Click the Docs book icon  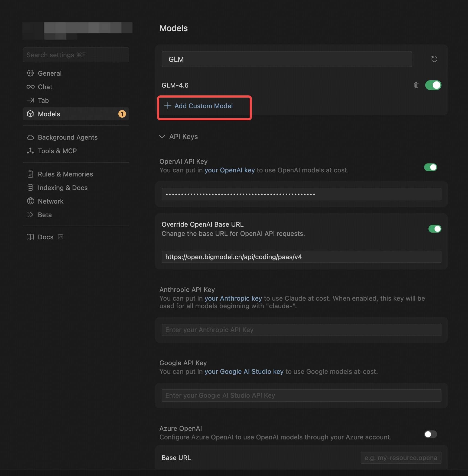(x=31, y=237)
